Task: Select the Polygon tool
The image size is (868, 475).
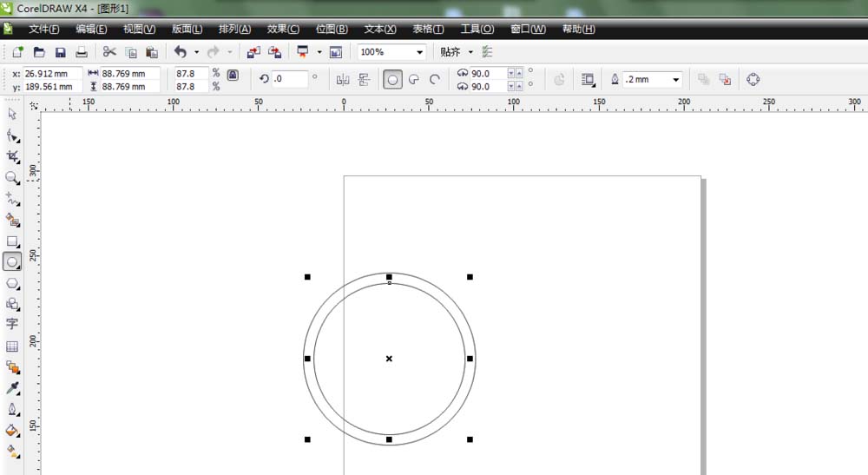Action: tap(12, 283)
